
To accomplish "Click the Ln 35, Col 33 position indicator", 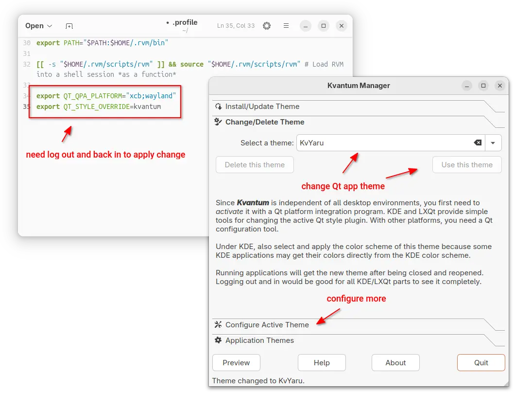I will click(236, 26).
